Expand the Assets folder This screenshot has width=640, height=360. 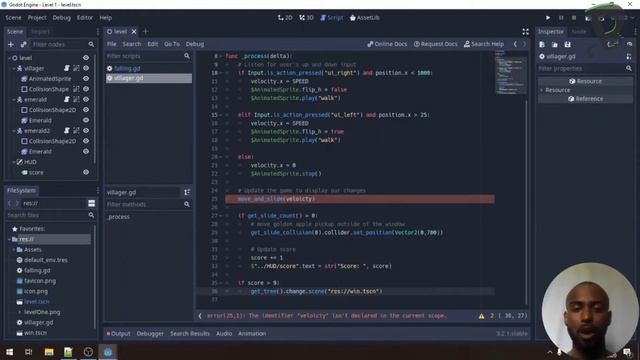(x=14, y=249)
